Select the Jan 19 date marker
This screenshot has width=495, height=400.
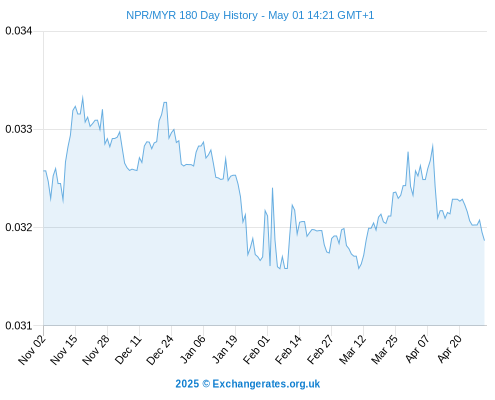(225, 350)
